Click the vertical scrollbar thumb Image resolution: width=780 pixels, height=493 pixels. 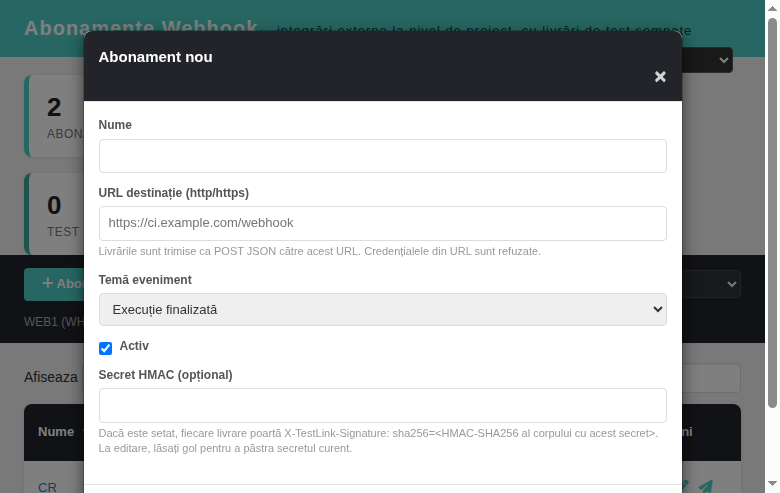point(772,213)
